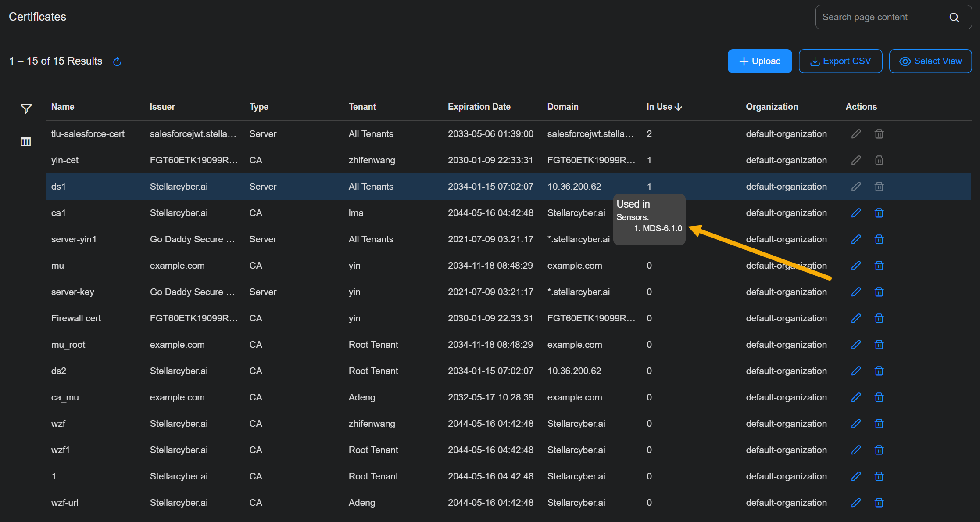Click the Upload button
Viewport: 980px width, 522px height.
coord(759,61)
